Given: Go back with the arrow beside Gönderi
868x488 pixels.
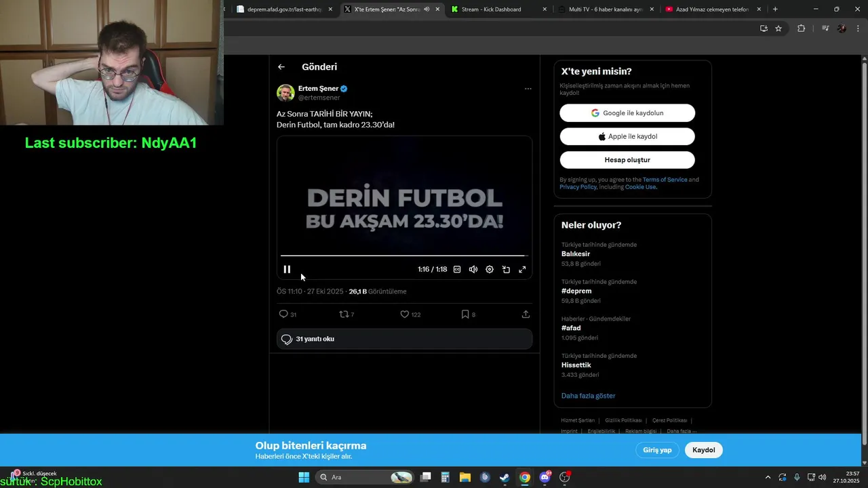Looking at the screenshot, I should click(x=281, y=66).
